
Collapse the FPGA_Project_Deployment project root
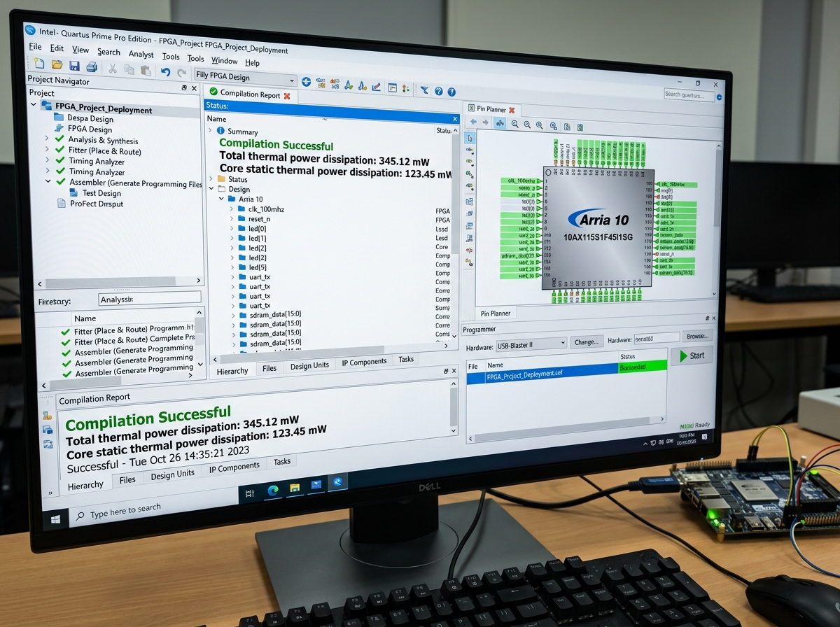click(x=34, y=106)
